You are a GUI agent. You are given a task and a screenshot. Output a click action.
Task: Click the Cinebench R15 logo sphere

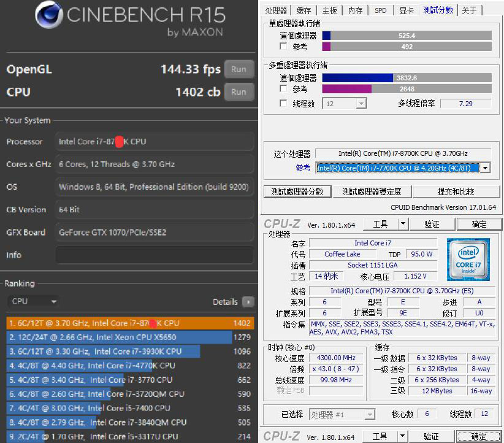click(x=48, y=15)
